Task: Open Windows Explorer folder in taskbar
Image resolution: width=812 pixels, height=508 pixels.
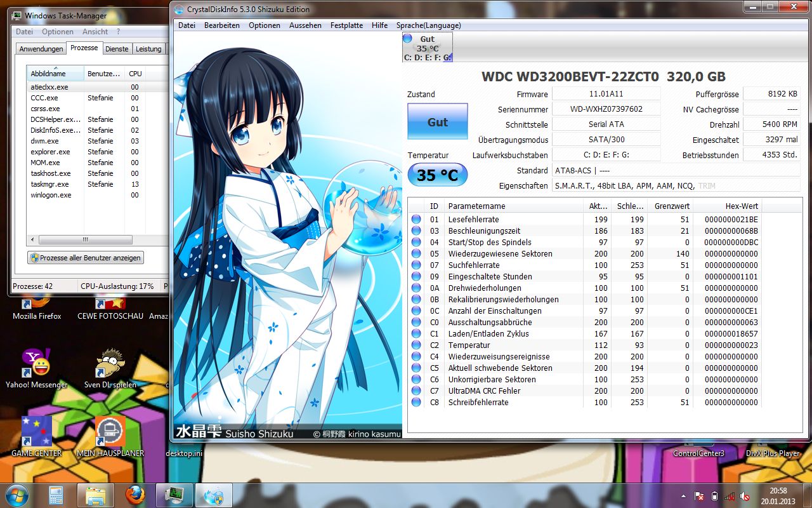Action: 96,495
